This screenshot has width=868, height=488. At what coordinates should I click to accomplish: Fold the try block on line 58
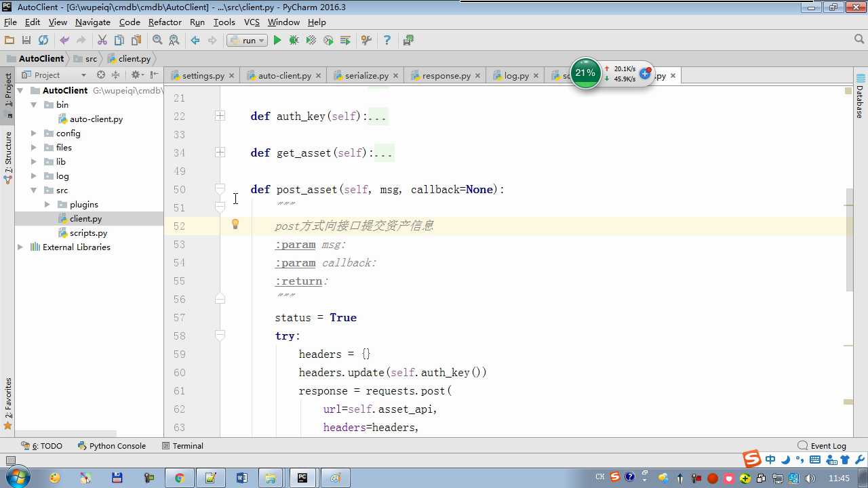click(x=220, y=335)
